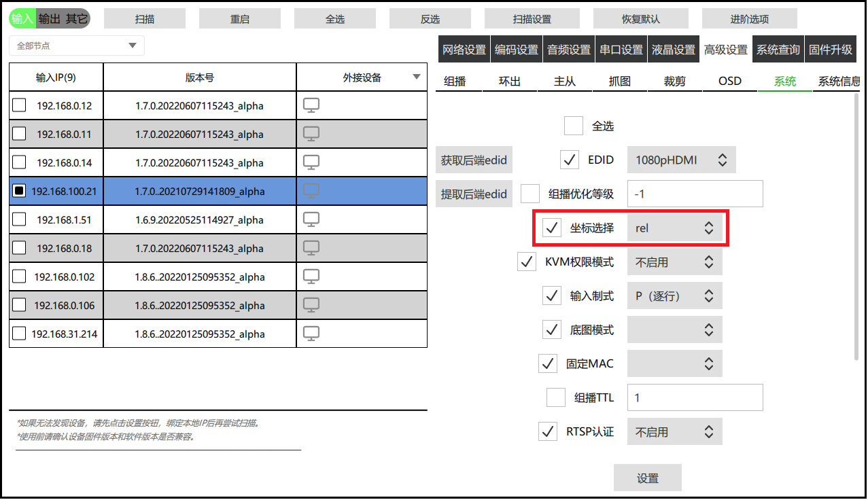Open the EDID 1080pHDMI dropdown
This screenshot has width=868, height=500.
[681, 160]
